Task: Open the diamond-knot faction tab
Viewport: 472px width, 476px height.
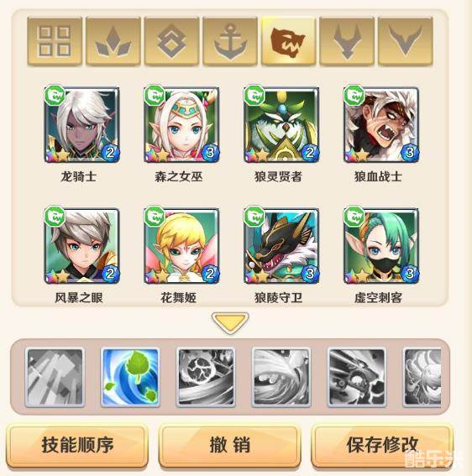Action: 171,42
